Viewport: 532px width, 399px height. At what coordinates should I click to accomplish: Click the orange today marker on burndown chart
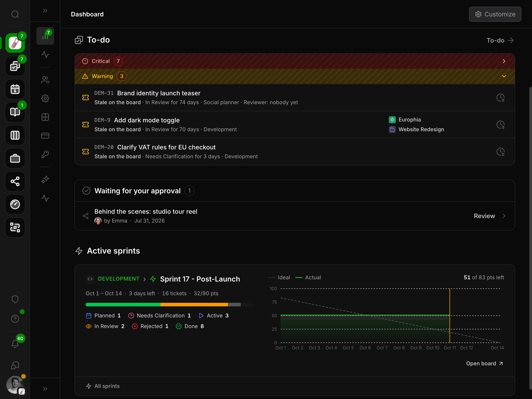tap(450, 316)
